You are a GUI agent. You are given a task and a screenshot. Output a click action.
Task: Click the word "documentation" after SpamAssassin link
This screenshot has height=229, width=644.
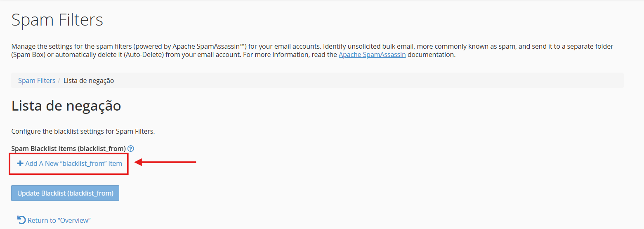pyautogui.click(x=432, y=54)
